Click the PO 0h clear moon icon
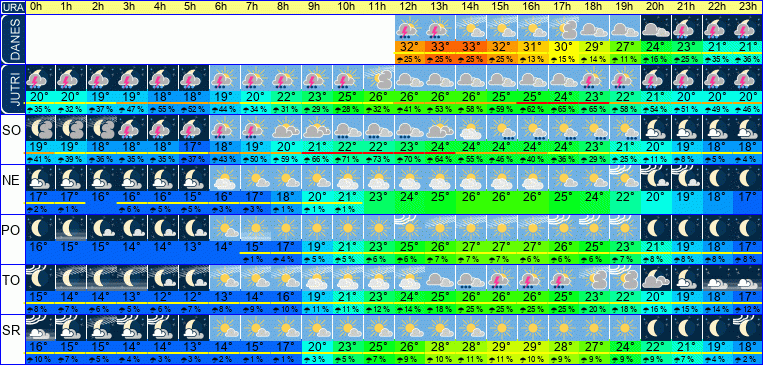The image size is (763, 365). click(x=40, y=228)
